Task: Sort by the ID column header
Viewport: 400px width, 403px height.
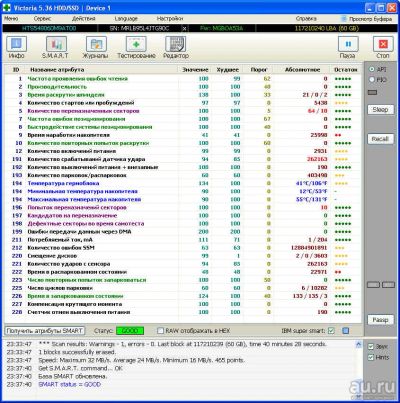Action: click(16, 70)
